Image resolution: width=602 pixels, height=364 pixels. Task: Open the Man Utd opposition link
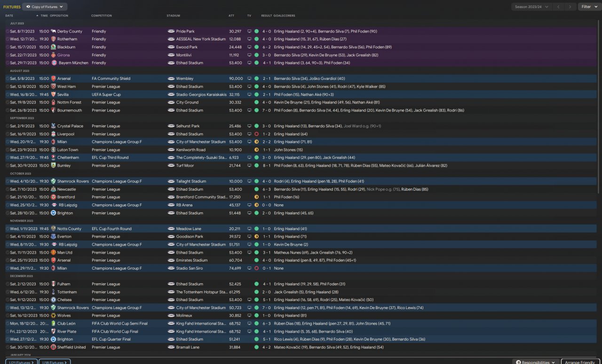[x=65, y=253]
